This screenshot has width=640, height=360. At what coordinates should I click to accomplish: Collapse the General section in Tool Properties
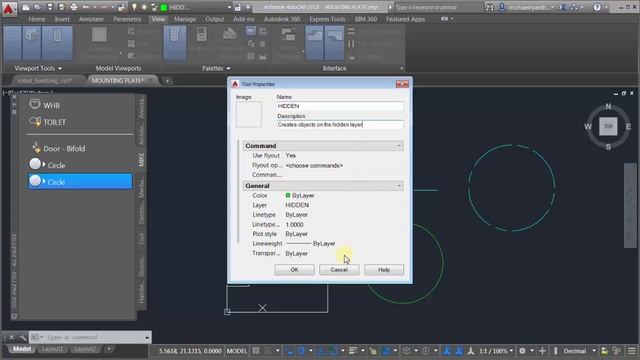click(399, 186)
